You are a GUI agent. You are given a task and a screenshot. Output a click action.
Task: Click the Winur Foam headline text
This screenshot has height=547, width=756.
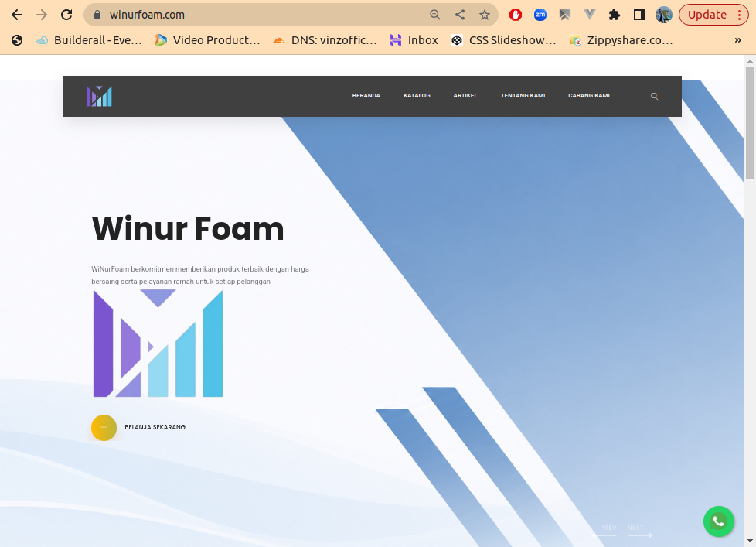188,229
